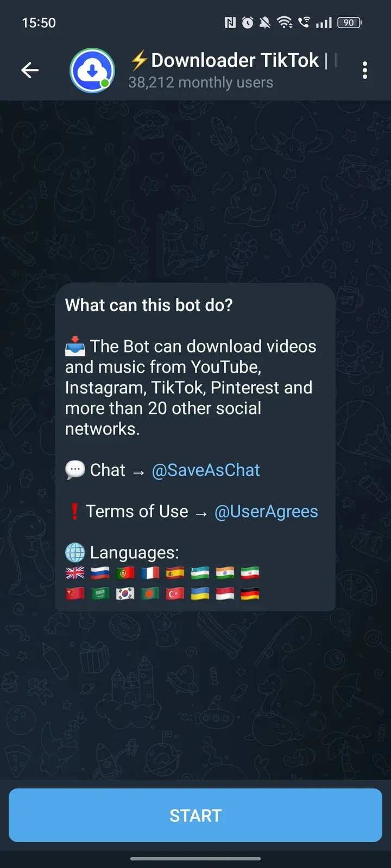Tap the Turkish flag icon
Image resolution: width=391 pixels, height=868 pixels.
(175, 594)
